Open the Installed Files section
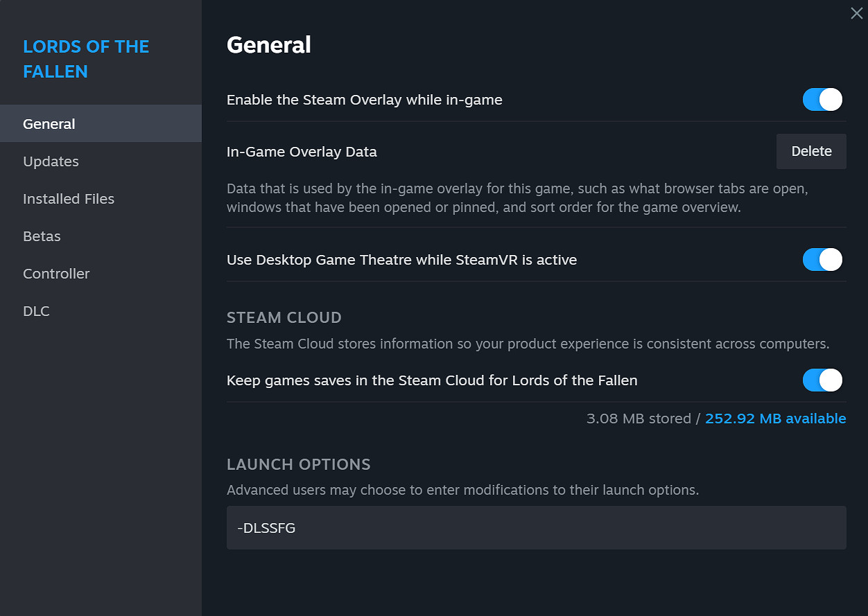 (x=69, y=199)
